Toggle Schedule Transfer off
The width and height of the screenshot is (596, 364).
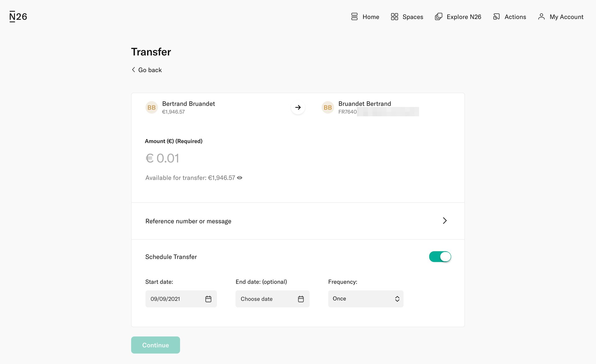440,257
